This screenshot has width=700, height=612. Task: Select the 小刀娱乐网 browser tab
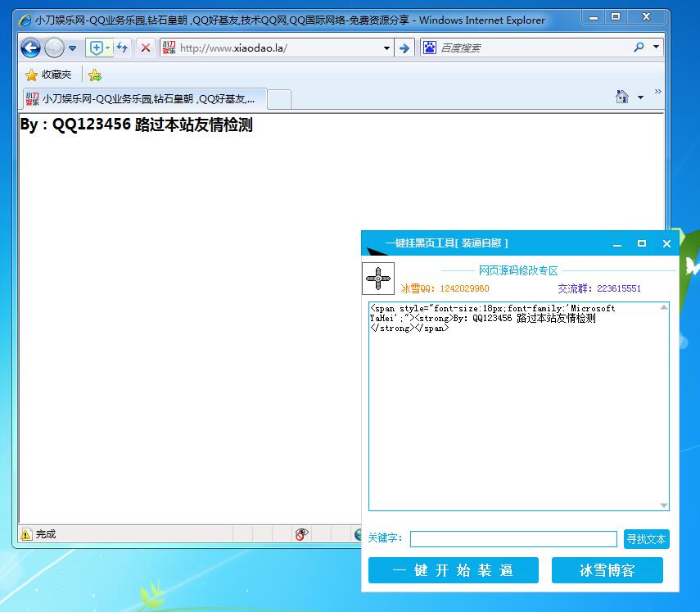pyautogui.click(x=143, y=99)
